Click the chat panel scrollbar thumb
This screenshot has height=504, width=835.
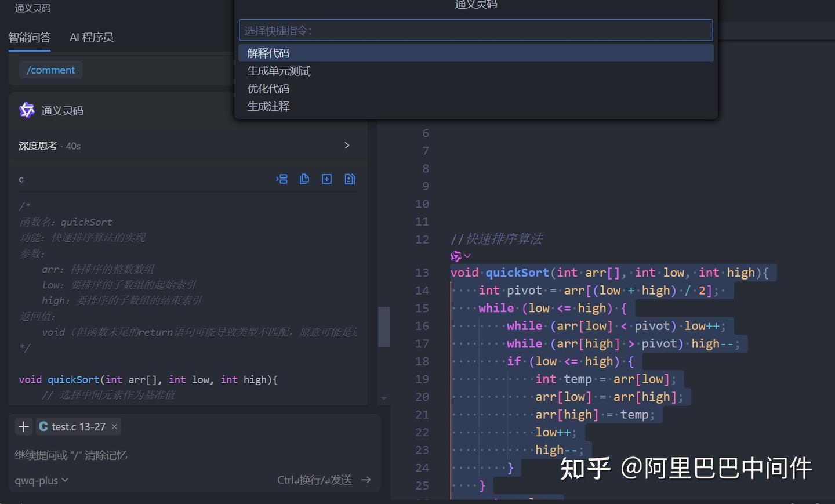coord(383,327)
